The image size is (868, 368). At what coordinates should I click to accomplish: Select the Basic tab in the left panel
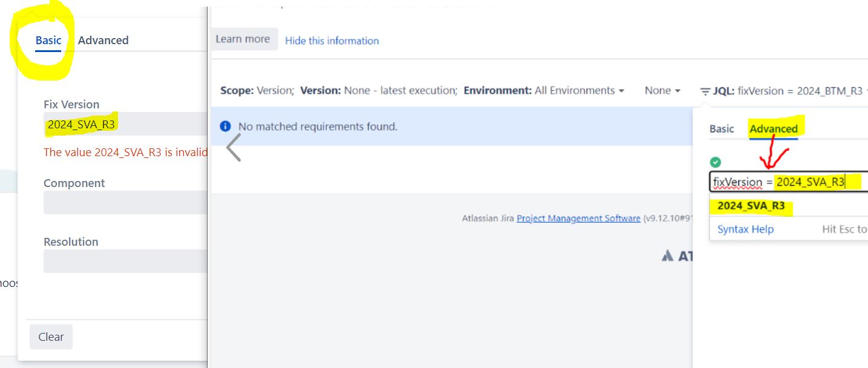click(x=48, y=40)
